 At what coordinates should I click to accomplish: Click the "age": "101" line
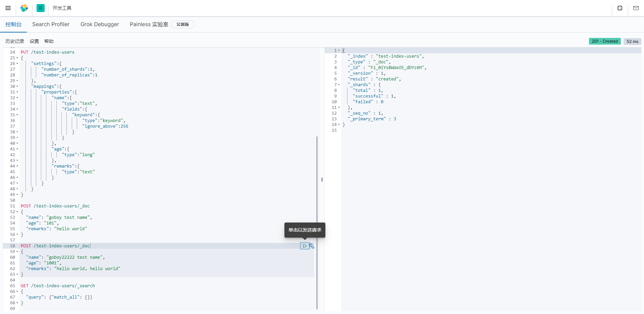click(43, 223)
